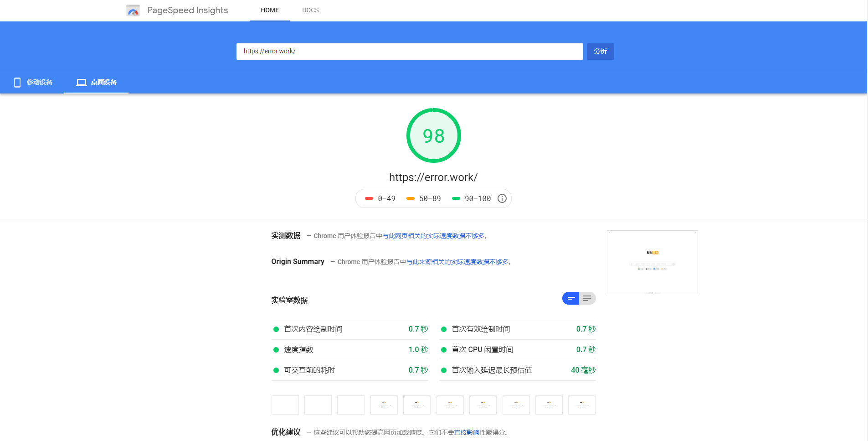Click 首次有效绘制时间 metric row

point(518,329)
